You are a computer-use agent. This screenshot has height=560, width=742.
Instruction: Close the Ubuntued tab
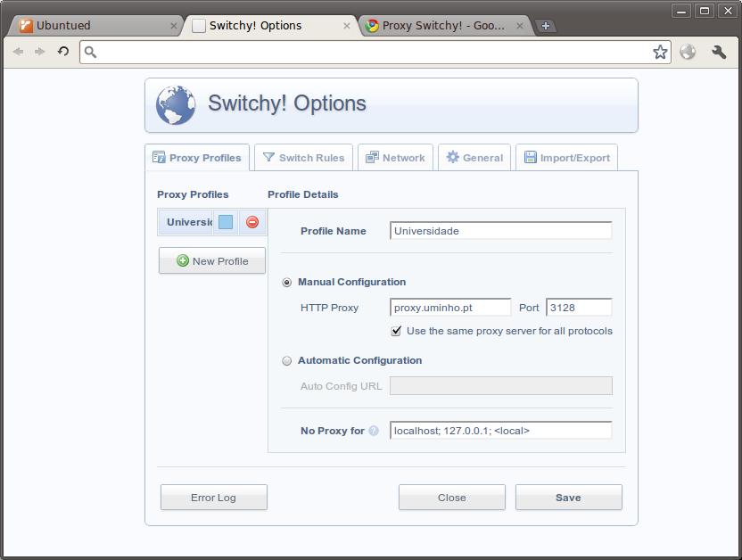[x=174, y=26]
